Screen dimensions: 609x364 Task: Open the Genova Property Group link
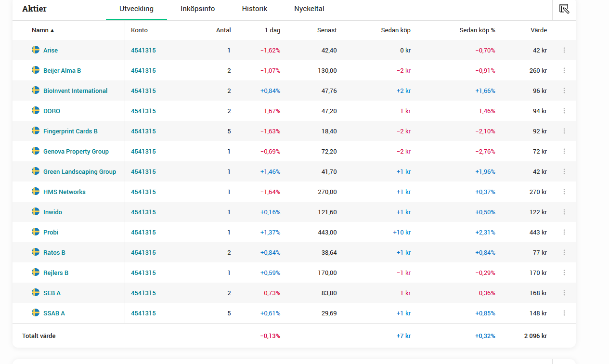coord(76,151)
